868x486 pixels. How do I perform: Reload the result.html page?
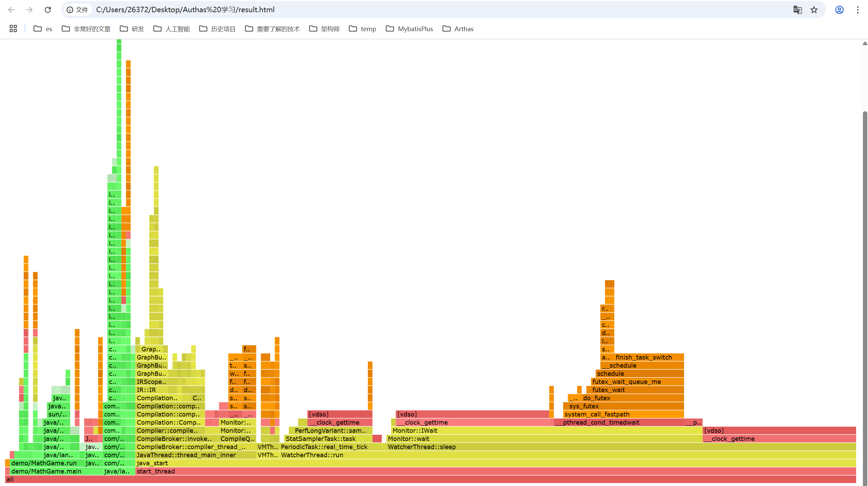point(48,9)
